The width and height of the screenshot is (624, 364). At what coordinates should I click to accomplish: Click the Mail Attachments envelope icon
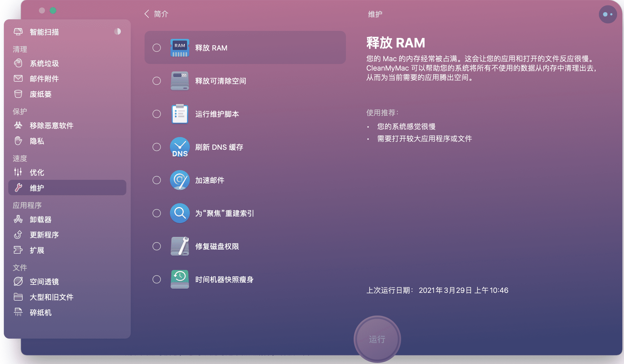18,79
